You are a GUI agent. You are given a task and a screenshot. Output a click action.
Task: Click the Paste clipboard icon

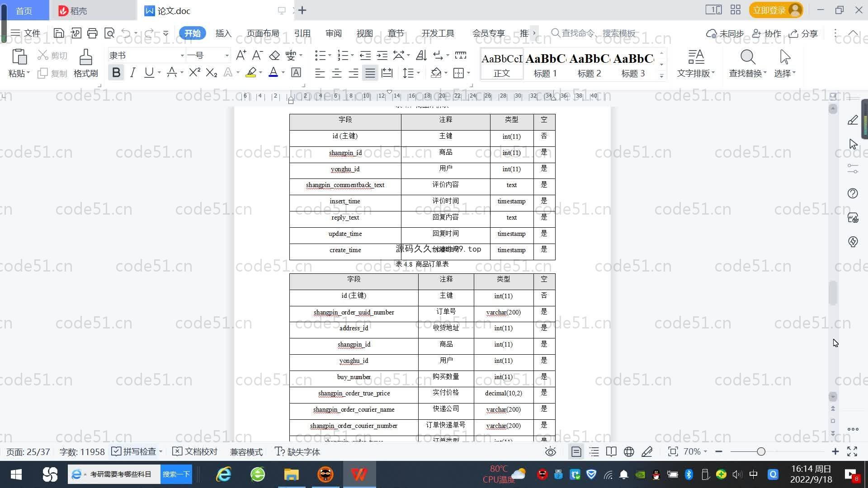pyautogui.click(x=19, y=57)
